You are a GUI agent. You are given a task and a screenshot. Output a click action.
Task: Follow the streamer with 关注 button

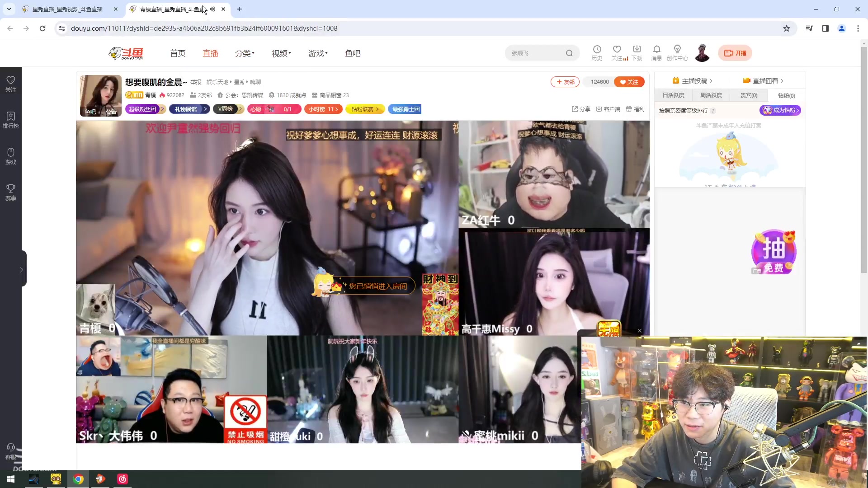coord(629,82)
